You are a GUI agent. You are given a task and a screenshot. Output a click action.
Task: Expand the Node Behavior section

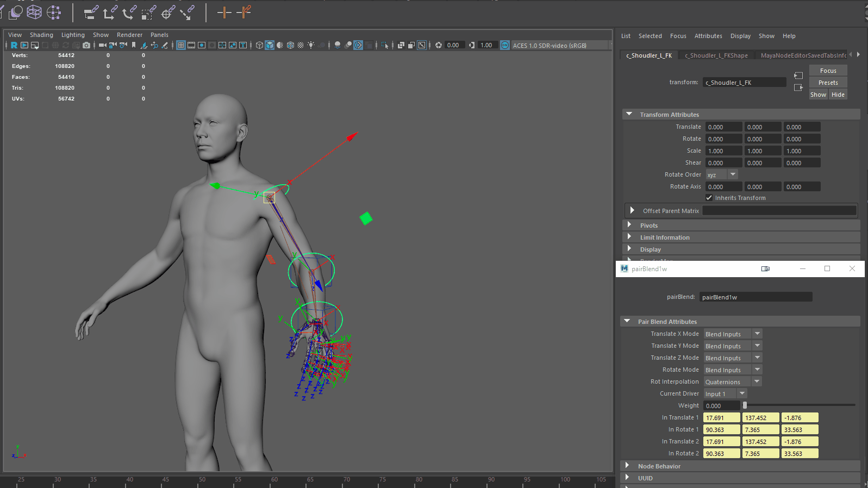click(627, 466)
